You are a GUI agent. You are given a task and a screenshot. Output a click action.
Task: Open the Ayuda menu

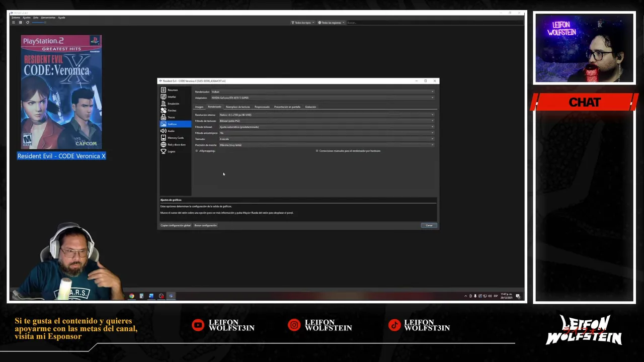(x=61, y=18)
